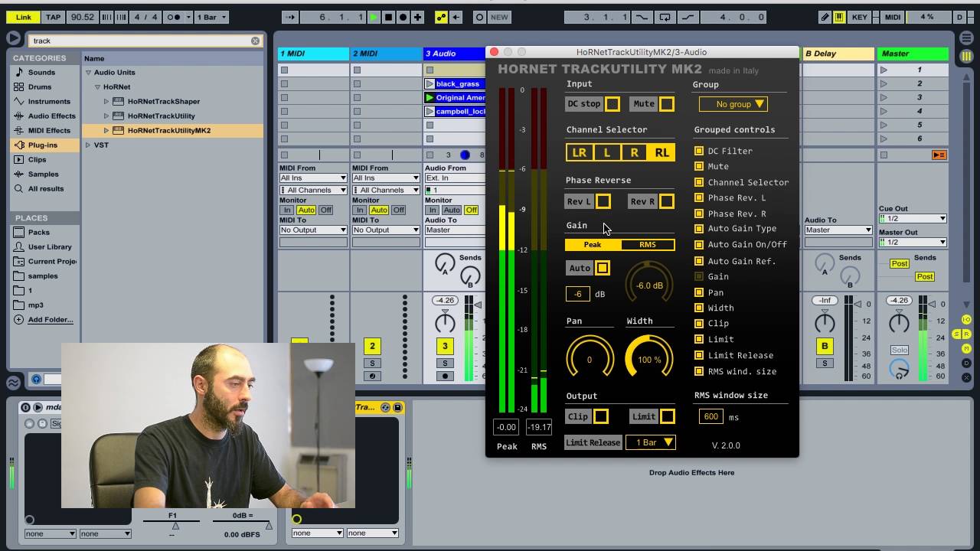Open track 2 MIDI To No Output dropdown
Image resolution: width=980 pixels, height=551 pixels.
(385, 230)
